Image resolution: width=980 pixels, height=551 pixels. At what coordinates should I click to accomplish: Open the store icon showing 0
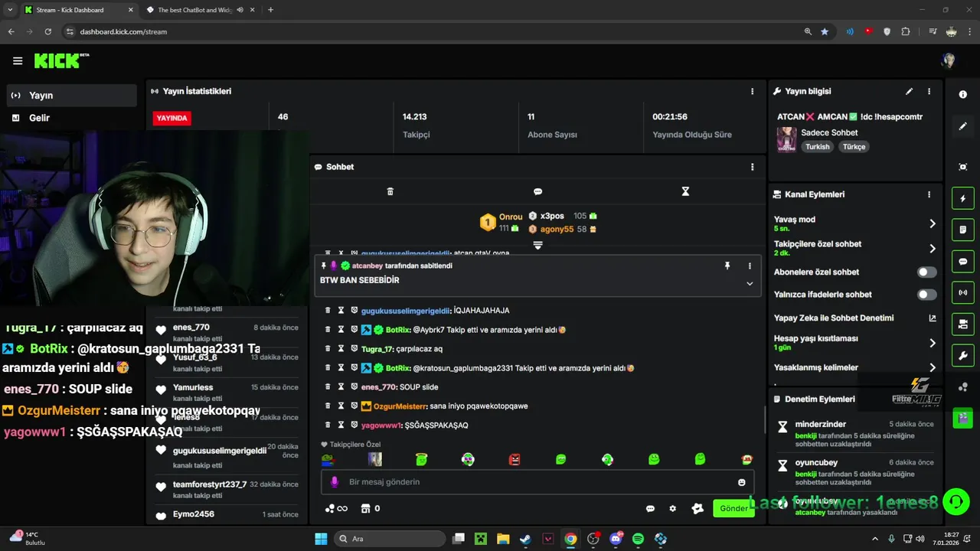(371, 508)
